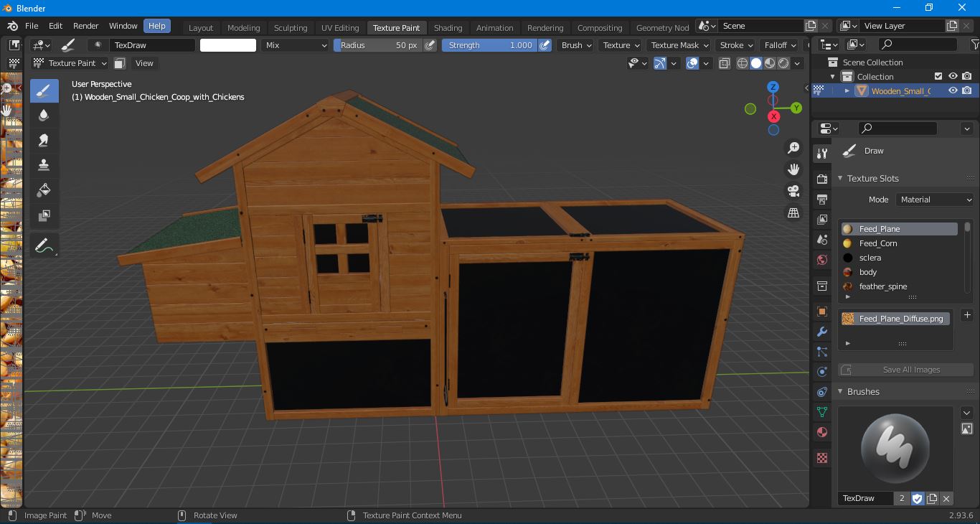Image resolution: width=980 pixels, height=524 pixels.
Task: Open the Render menu
Action: click(85, 26)
